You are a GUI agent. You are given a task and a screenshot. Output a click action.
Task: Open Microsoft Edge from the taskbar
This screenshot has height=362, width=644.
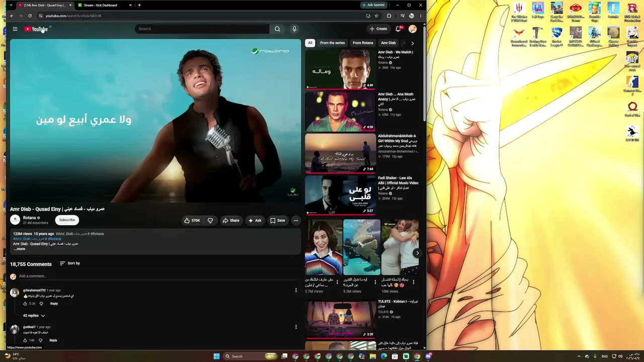click(x=384, y=356)
